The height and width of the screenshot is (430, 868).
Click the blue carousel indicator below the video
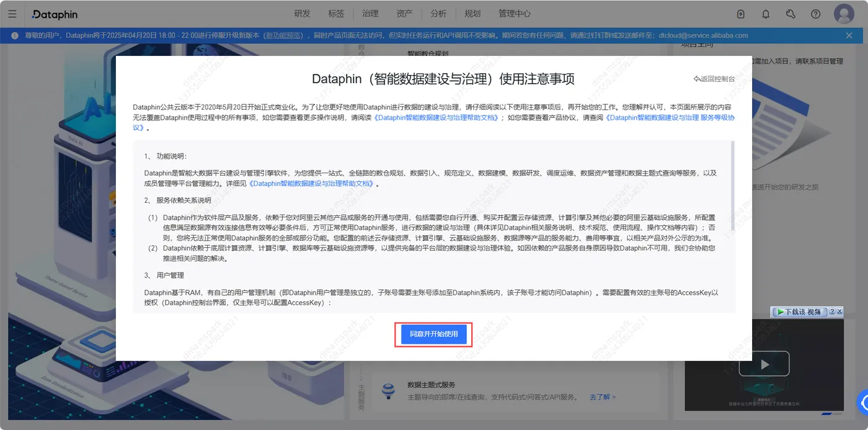tap(826, 413)
